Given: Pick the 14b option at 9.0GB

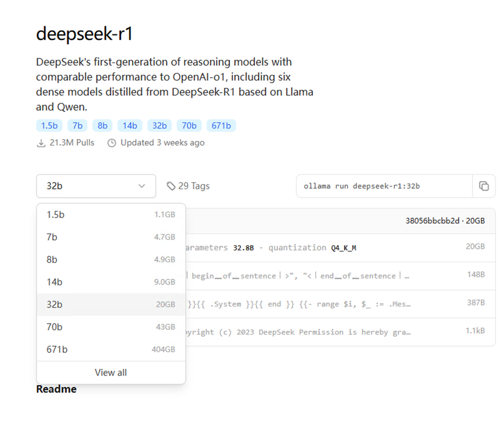Looking at the screenshot, I should (111, 282).
